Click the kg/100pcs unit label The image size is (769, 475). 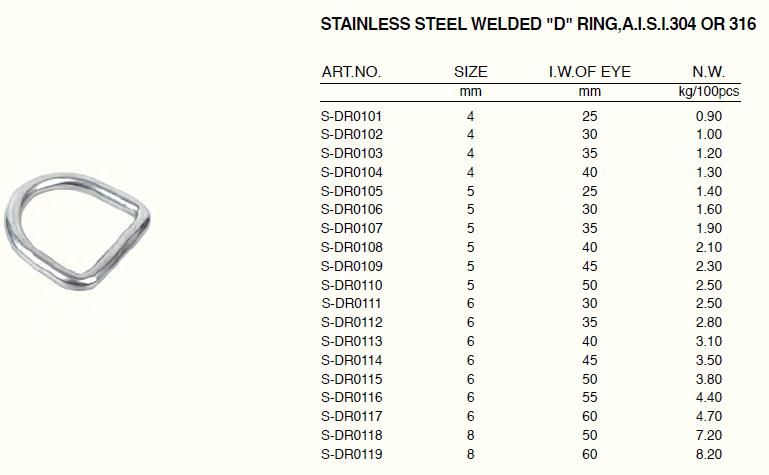coord(708,92)
